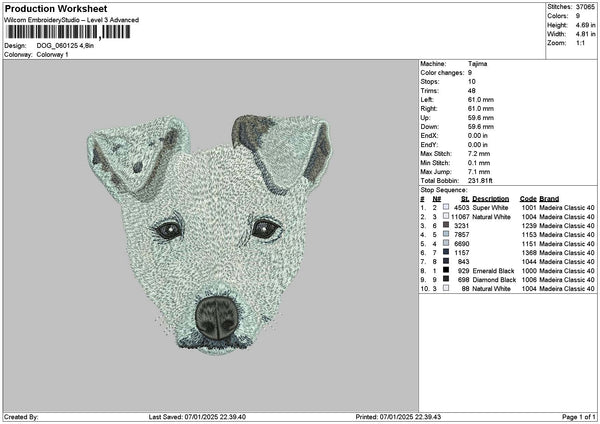
Task: Choose the Emerald Black color swatch
Action: [x=446, y=270]
